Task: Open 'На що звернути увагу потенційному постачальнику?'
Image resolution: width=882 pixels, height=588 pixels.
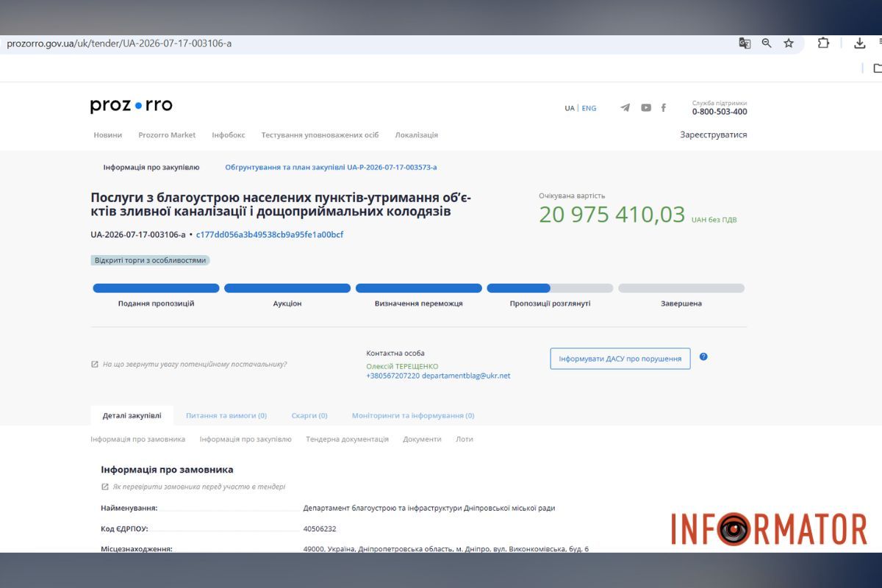Action: click(x=195, y=364)
